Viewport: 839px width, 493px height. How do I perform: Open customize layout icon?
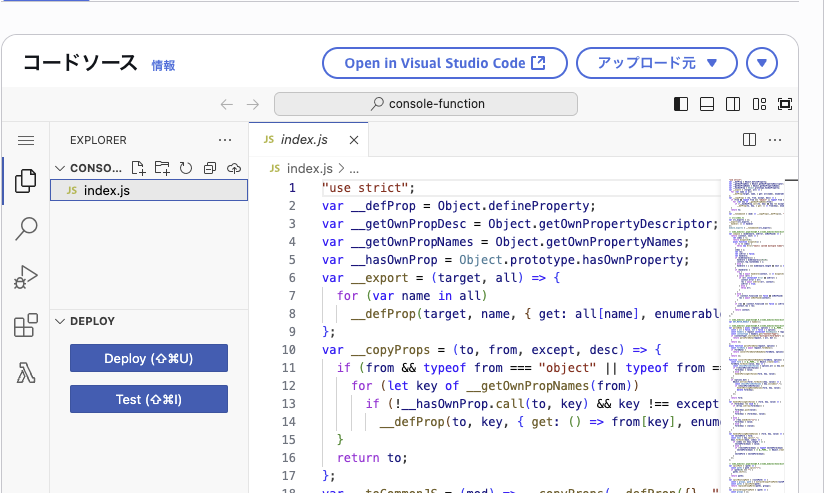click(759, 104)
